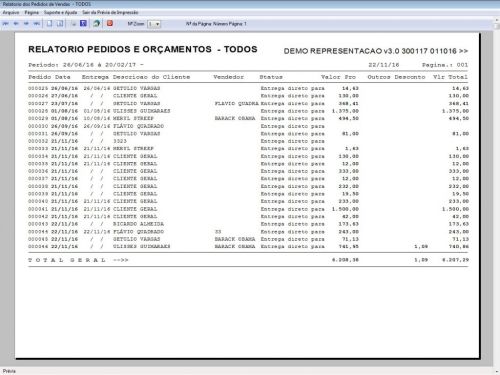This screenshot has width=500, height=375.
Task: Select order number 000325
Action: [x=38, y=88]
